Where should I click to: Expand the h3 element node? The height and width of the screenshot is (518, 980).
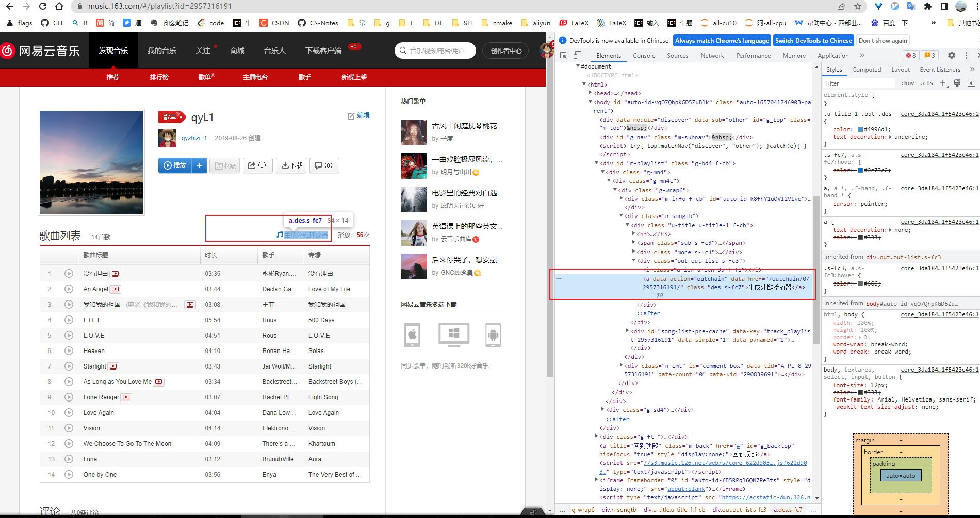click(x=634, y=234)
